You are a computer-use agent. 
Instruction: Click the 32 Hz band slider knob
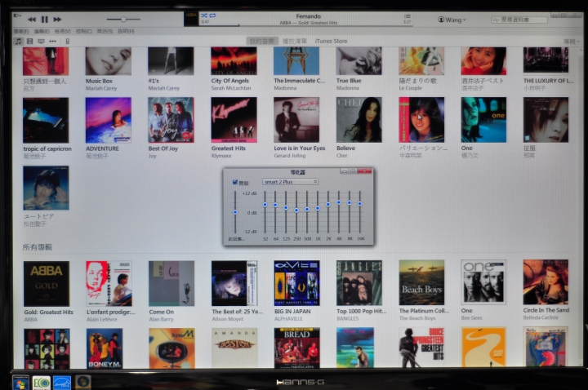(x=265, y=205)
